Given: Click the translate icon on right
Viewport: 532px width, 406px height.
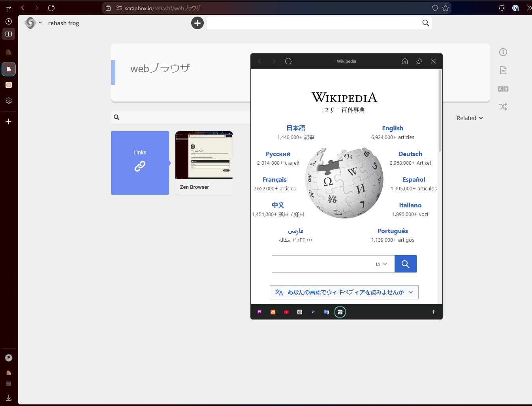Looking at the screenshot, I should pyautogui.click(x=503, y=89).
